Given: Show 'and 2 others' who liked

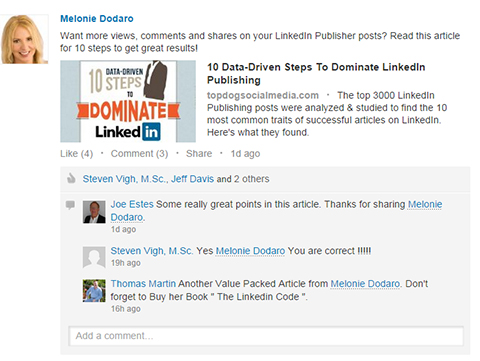Looking at the screenshot, I should point(243,179).
